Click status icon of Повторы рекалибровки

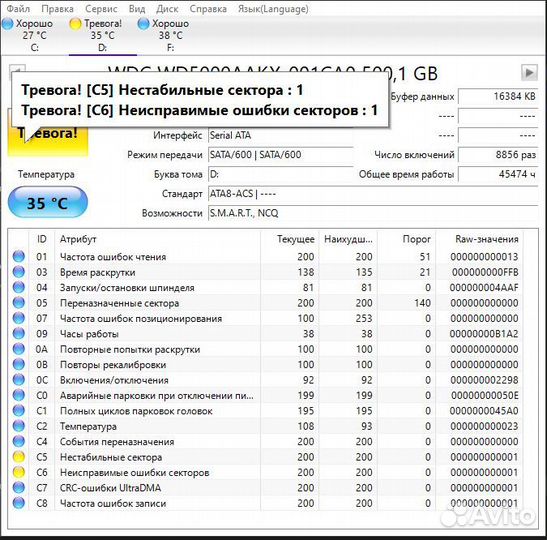(19, 364)
